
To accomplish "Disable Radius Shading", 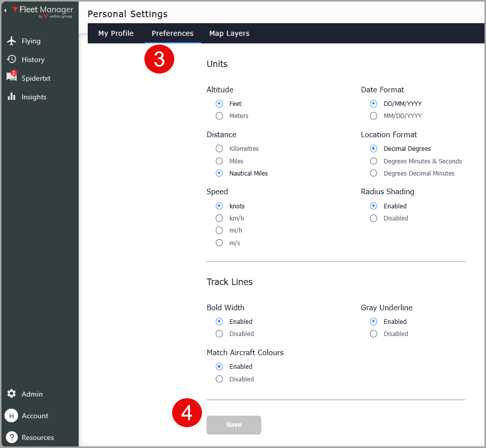I will click(374, 218).
